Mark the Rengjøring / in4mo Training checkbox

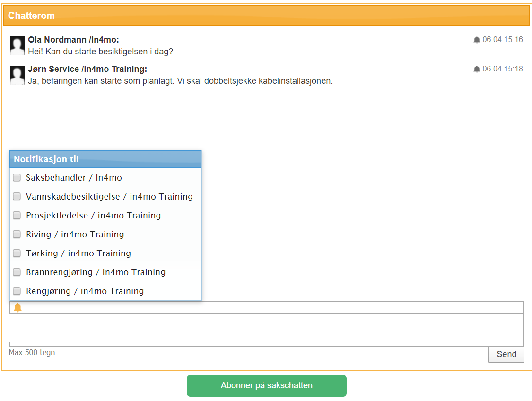pyautogui.click(x=17, y=291)
